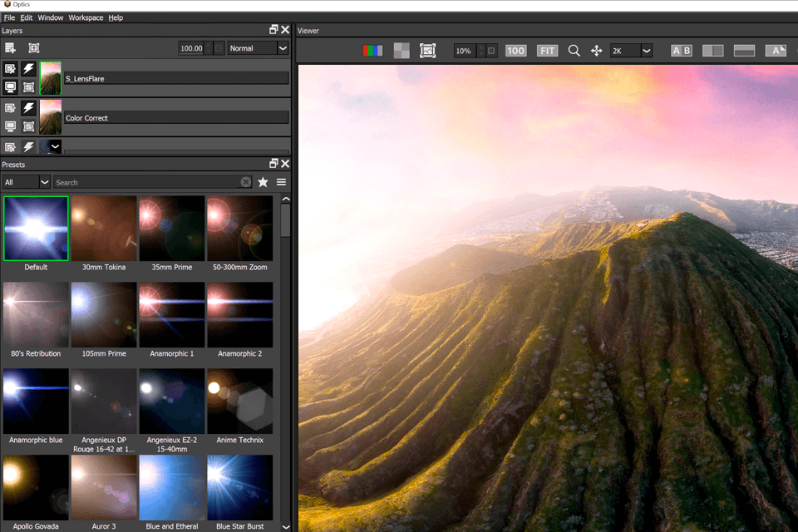Select the magnifier zoom tool
This screenshot has height=532, width=798.
pyautogui.click(x=574, y=51)
